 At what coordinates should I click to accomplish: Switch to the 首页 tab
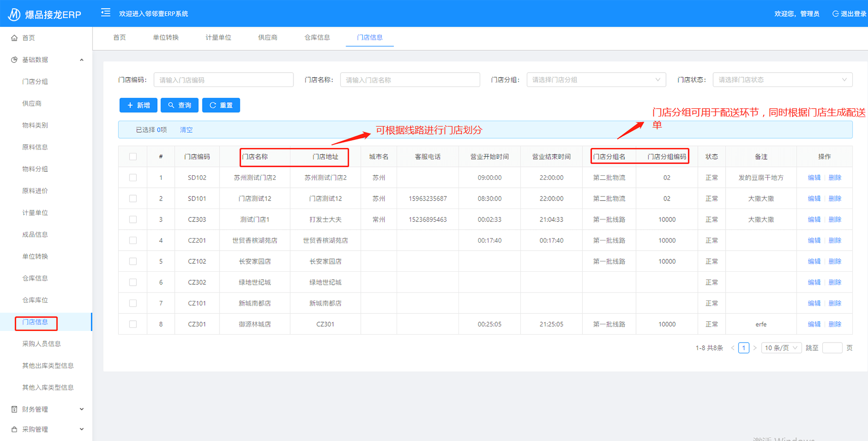120,37
